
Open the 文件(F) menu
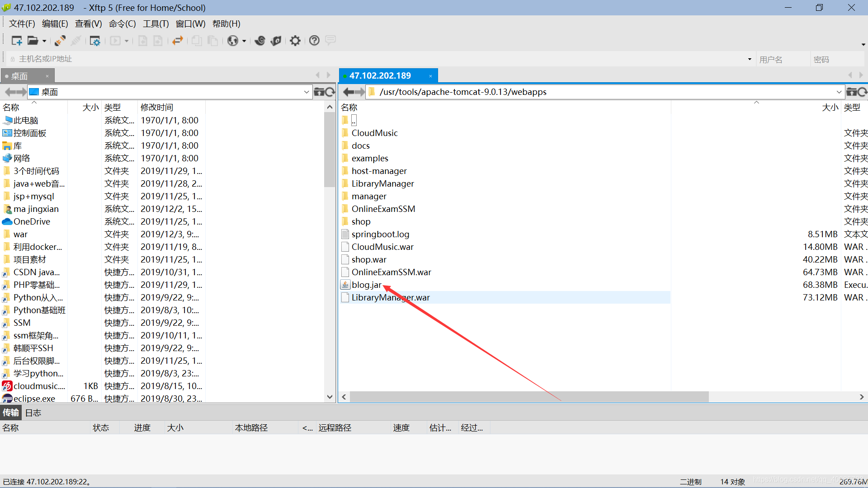pos(22,23)
